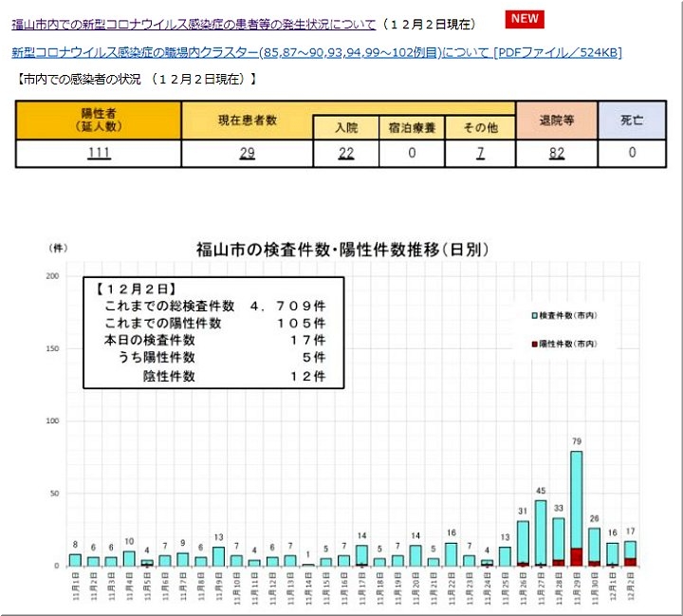Select the 陽性者(延人数) table header

pos(99,120)
